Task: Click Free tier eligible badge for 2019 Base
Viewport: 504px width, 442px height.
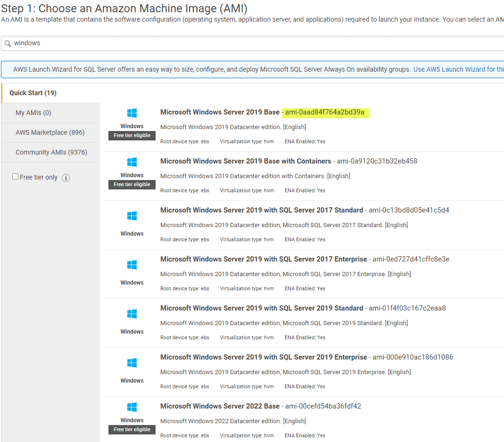Action: [x=132, y=136]
